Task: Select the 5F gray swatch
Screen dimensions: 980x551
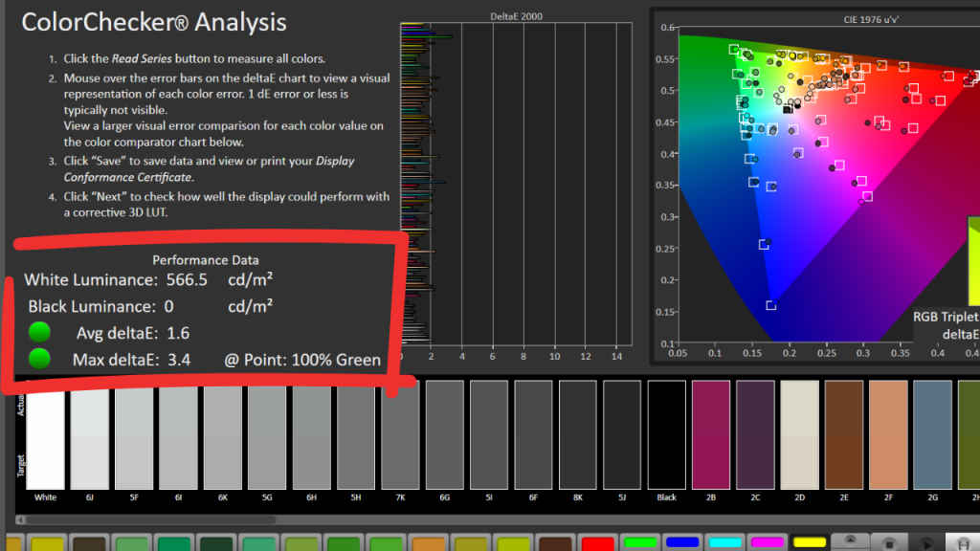Action: (134, 435)
